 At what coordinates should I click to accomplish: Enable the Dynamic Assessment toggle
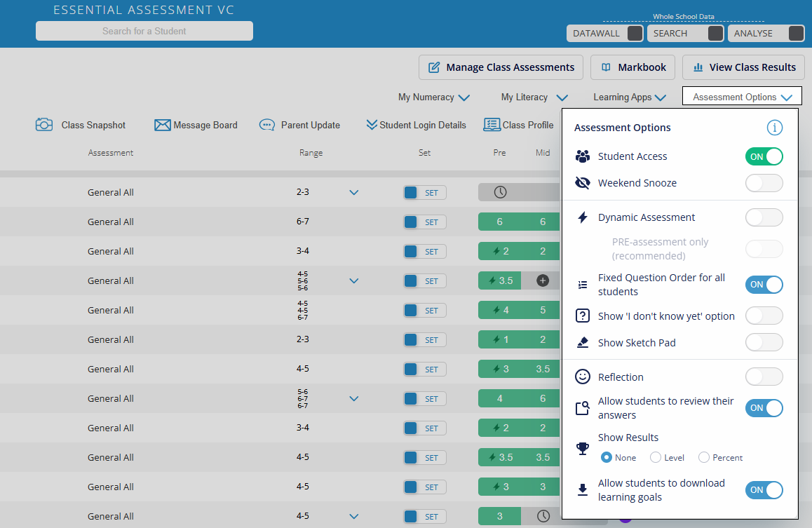(x=764, y=217)
